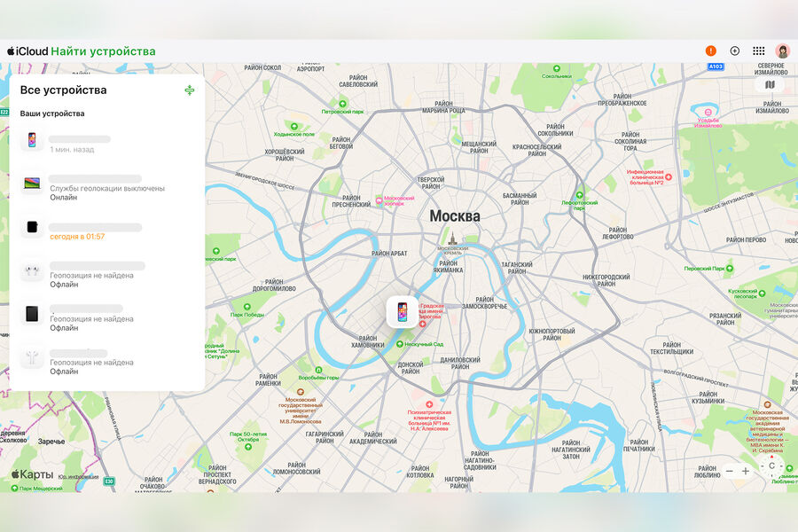Zoom in the map with plus
The image size is (798, 532).
746,472
